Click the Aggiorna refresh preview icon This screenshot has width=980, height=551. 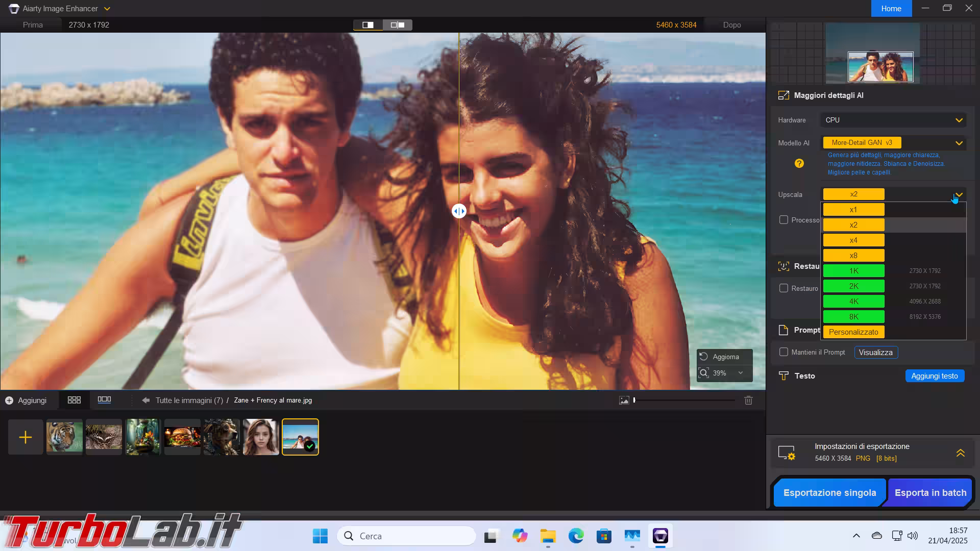(704, 357)
